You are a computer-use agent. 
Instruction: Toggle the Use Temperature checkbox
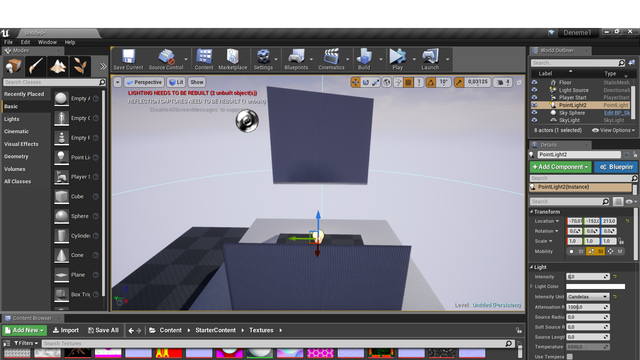(570, 357)
